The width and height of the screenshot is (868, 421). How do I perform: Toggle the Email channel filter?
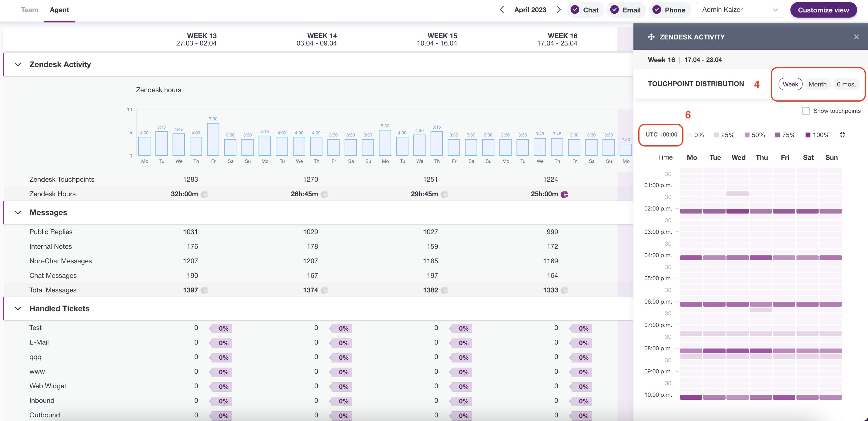click(626, 10)
